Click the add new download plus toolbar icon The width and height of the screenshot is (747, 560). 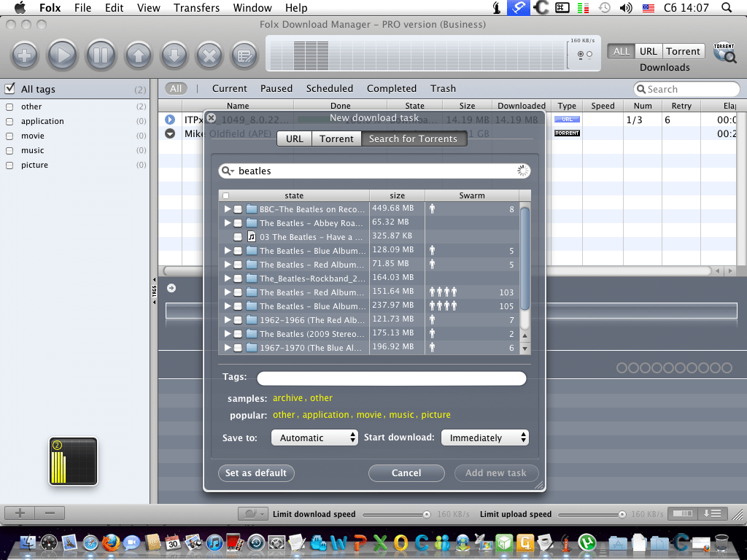pos(24,55)
